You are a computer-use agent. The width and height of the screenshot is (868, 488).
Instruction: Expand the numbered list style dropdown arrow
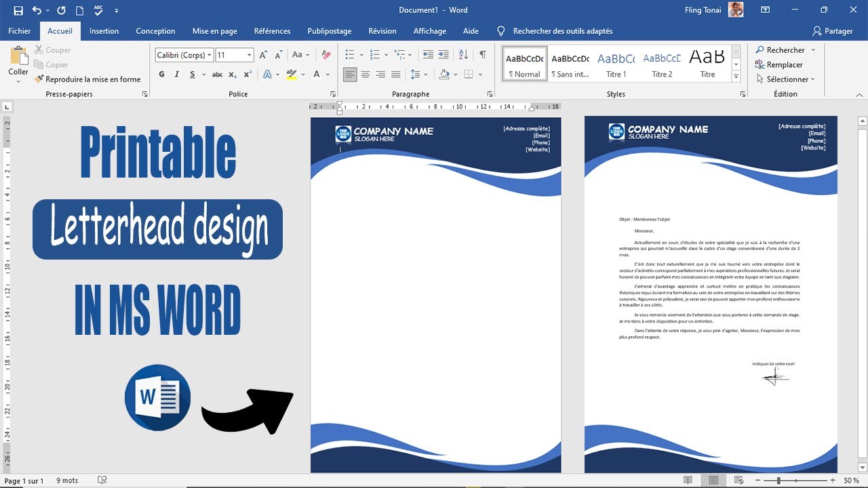point(386,55)
